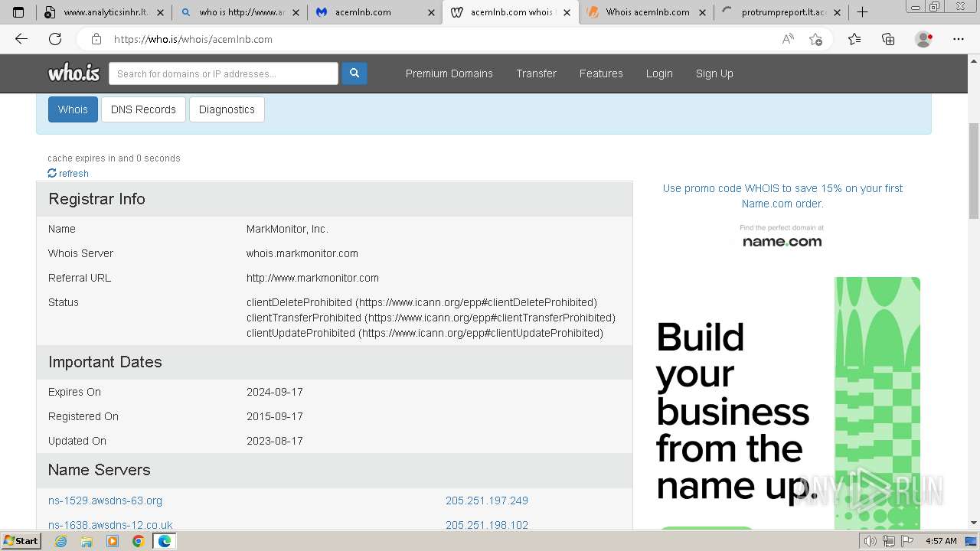Screen dimensions: 980x551
Task: Click the vertical scrollbar down arrow
Action: [973, 523]
